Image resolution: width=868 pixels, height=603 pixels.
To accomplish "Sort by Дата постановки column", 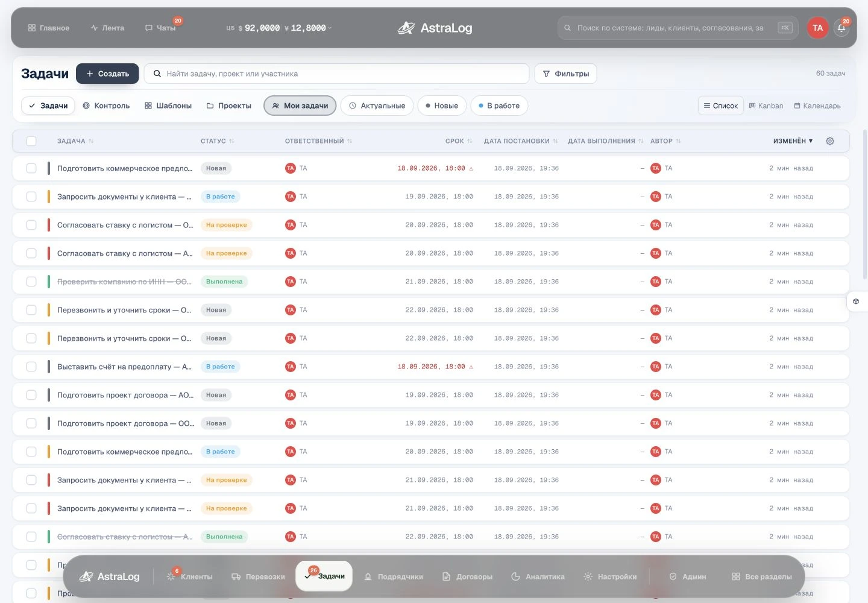I will pyautogui.click(x=521, y=141).
